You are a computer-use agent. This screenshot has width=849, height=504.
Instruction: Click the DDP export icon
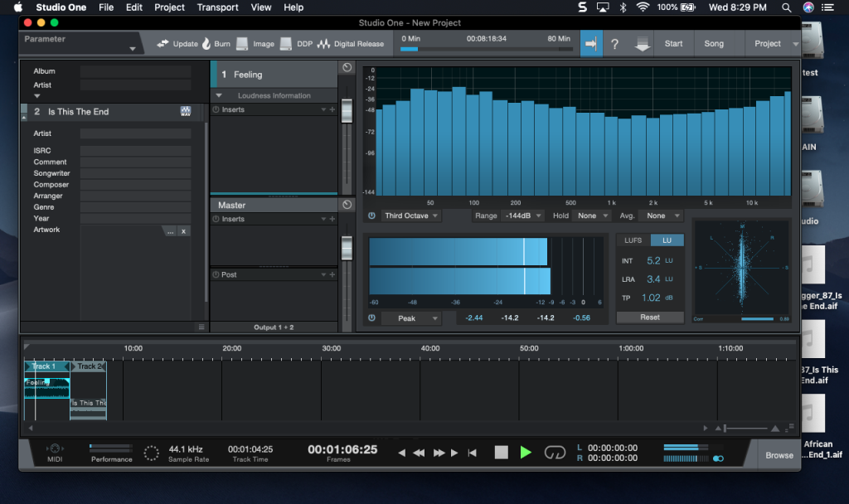point(286,44)
